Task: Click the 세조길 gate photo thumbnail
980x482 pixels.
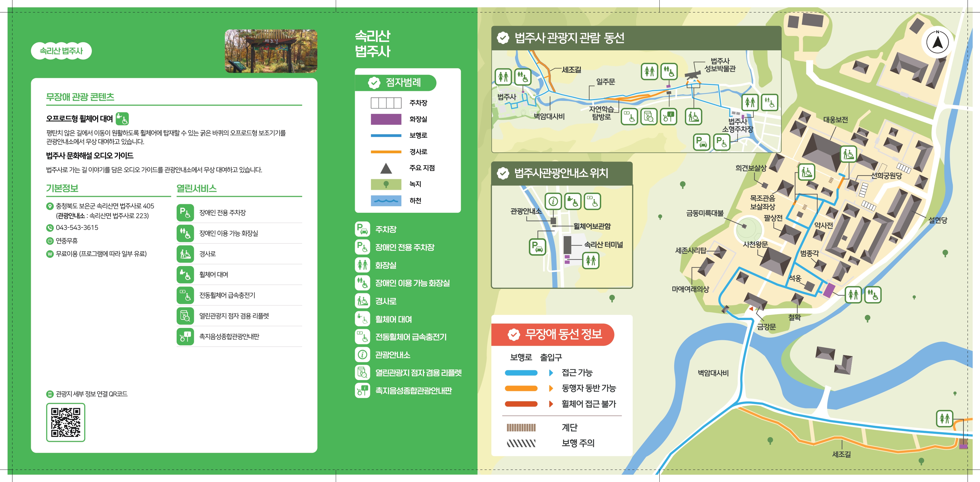Action: [x=271, y=51]
